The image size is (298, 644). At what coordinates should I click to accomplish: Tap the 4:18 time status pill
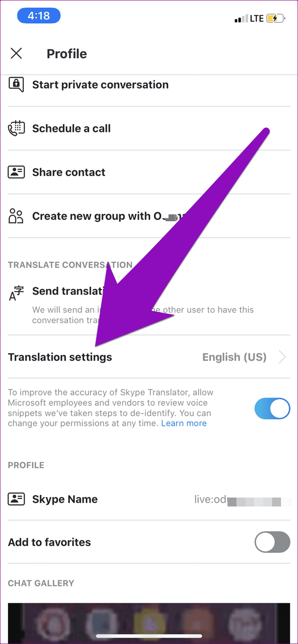coord(39,16)
